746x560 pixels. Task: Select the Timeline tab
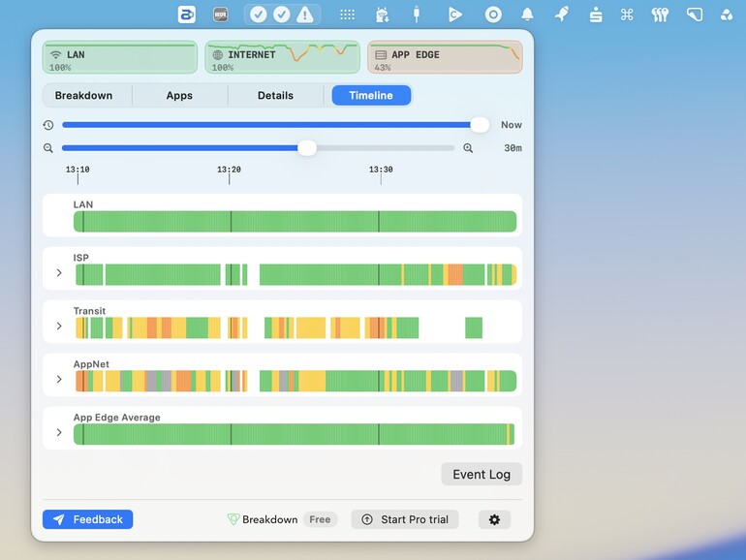(x=371, y=95)
